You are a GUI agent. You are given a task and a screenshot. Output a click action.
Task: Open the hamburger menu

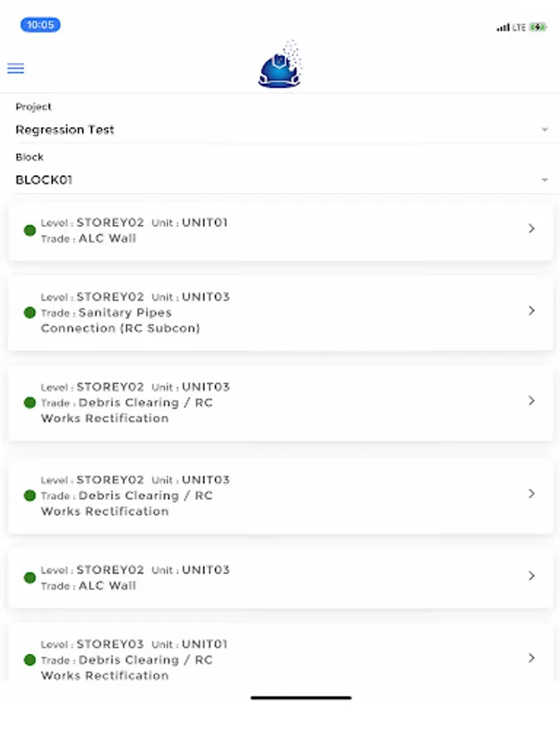pyautogui.click(x=15, y=69)
